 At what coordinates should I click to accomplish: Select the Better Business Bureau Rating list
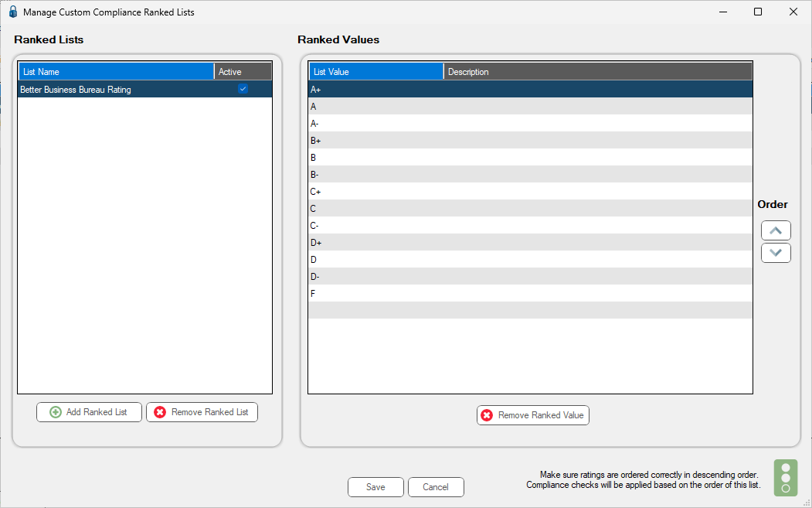145,89
